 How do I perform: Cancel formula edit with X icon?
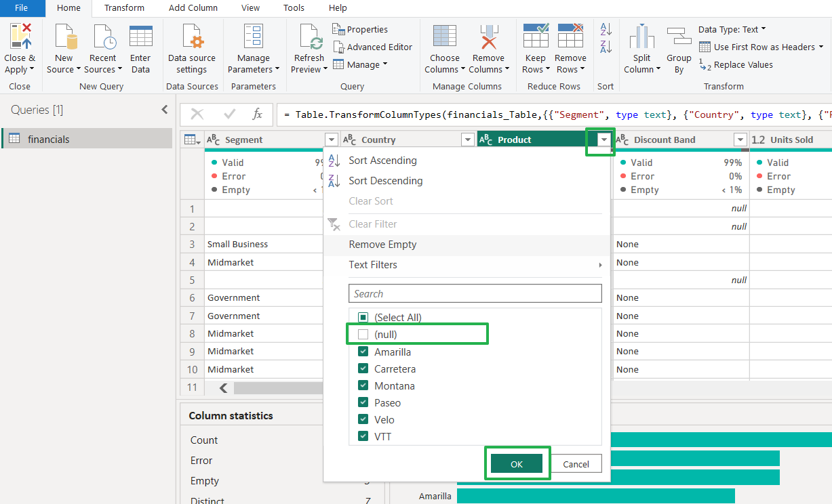[x=197, y=114]
